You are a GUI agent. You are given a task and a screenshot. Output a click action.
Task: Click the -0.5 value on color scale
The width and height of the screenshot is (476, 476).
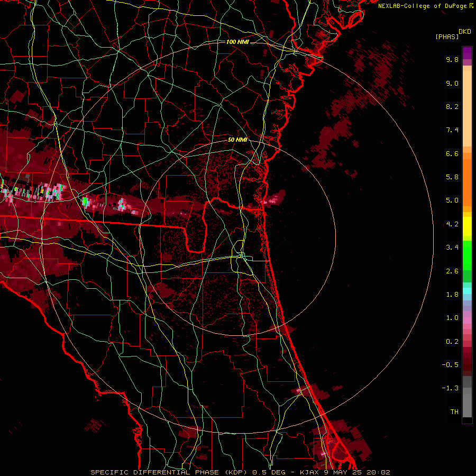pos(450,365)
